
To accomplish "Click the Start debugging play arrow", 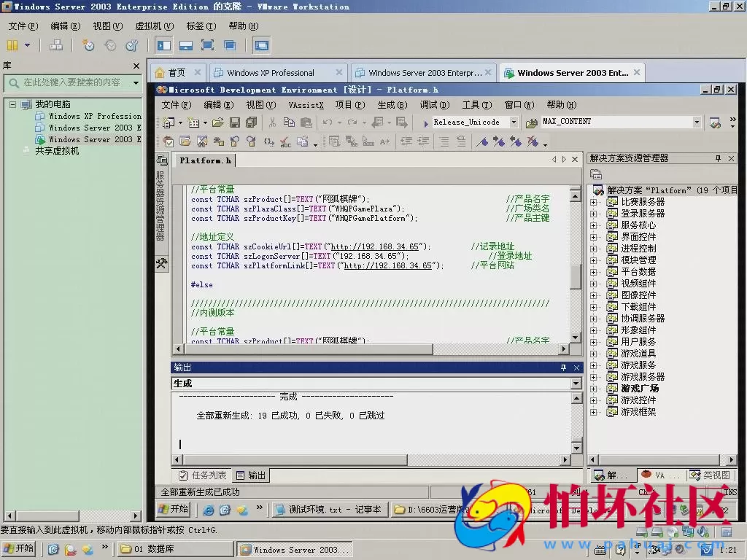I will click(x=426, y=123).
